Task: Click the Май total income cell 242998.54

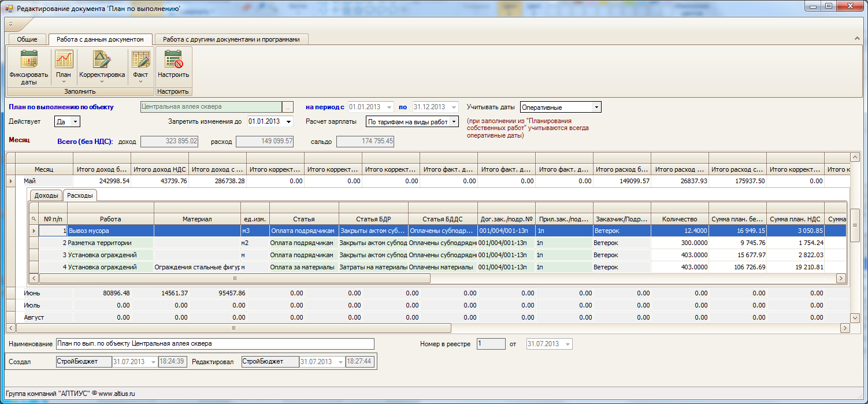Action: click(x=102, y=181)
